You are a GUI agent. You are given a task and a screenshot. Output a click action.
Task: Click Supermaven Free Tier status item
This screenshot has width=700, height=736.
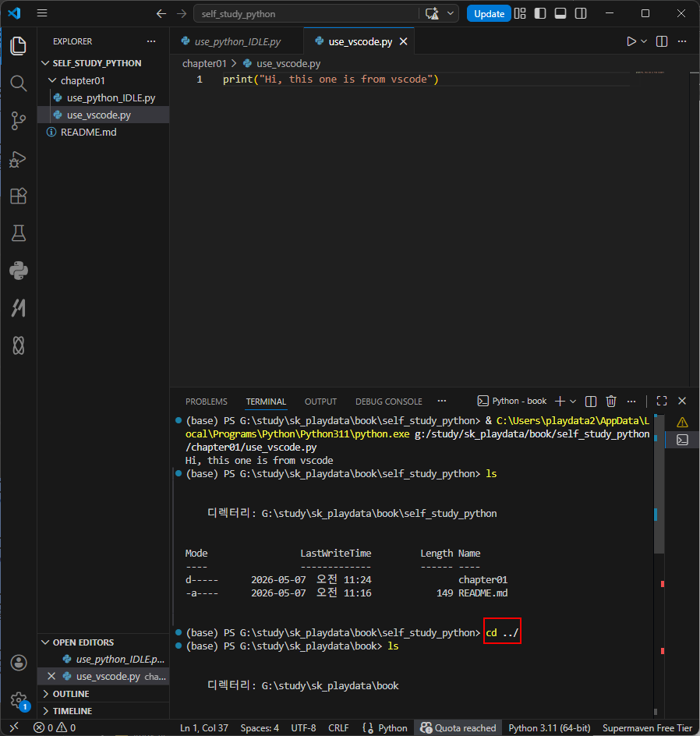[x=647, y=727]
